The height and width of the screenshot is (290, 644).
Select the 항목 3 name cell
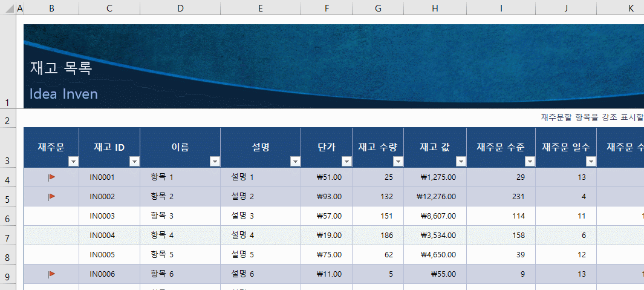point(180,216)
